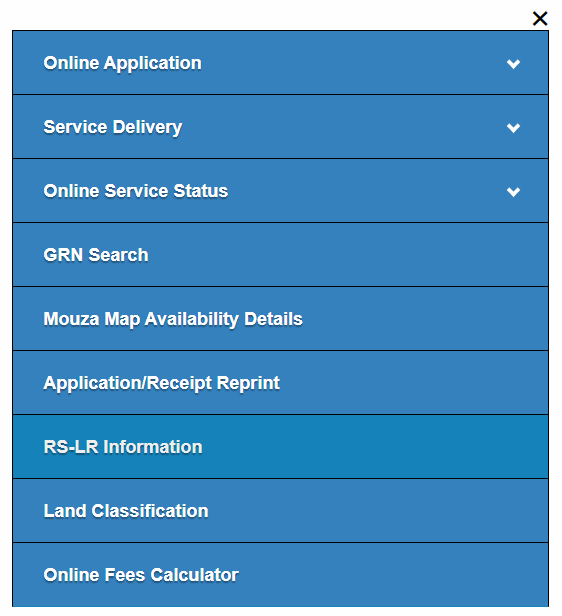This screenshot has width=562, height=616.
Task: Dismiss the navigation panel via black X
Action: click(x=540, y=18)
